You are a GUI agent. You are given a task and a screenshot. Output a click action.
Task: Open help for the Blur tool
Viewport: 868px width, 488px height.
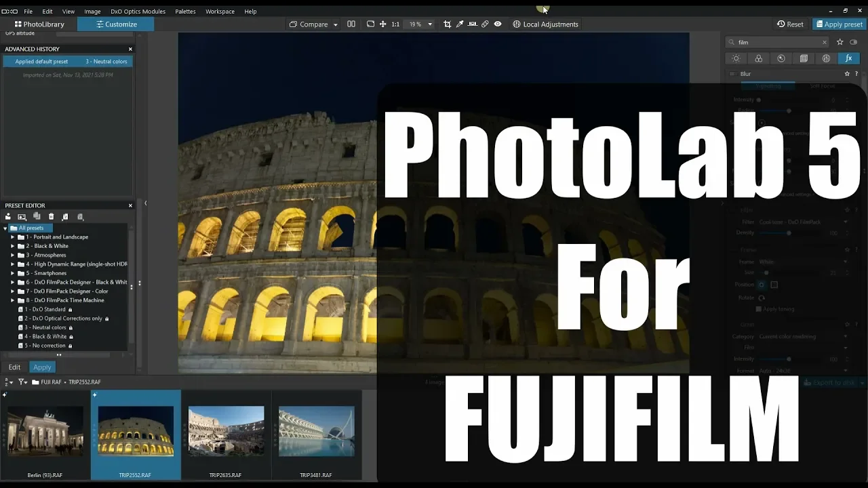pyautogui.click(x=856, y=74)
